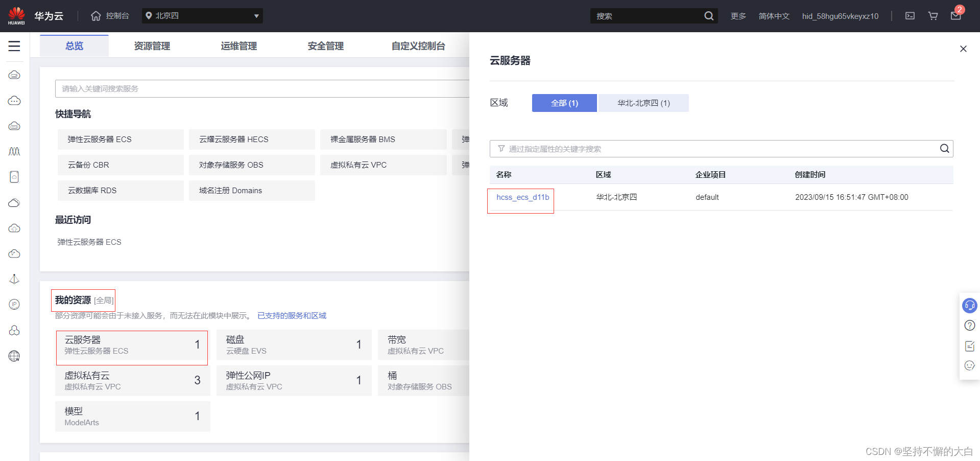980x461 pixels.
Task: Open sidebar wave-shaped service icon
Action: click(x=14, y=152)
